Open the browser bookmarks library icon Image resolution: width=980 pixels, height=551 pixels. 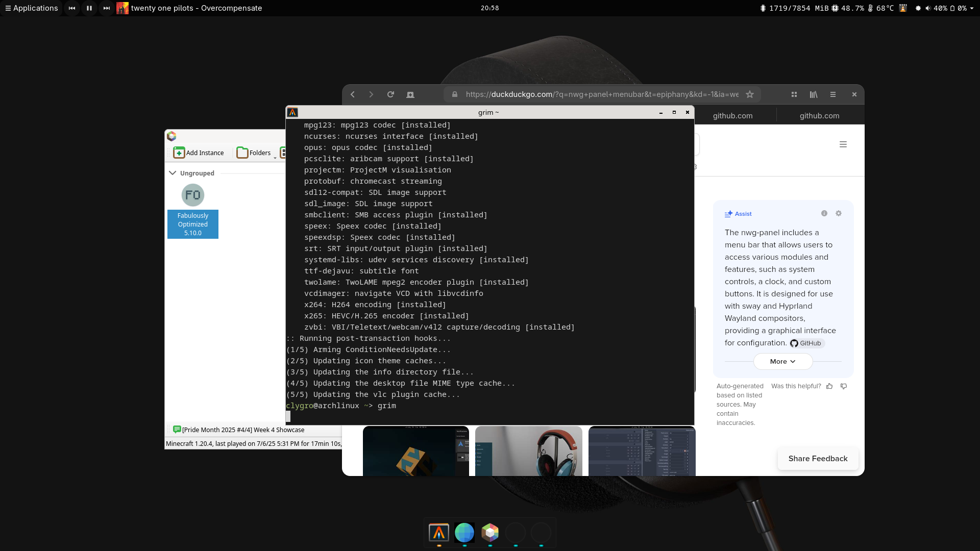[x=814, y=94]
